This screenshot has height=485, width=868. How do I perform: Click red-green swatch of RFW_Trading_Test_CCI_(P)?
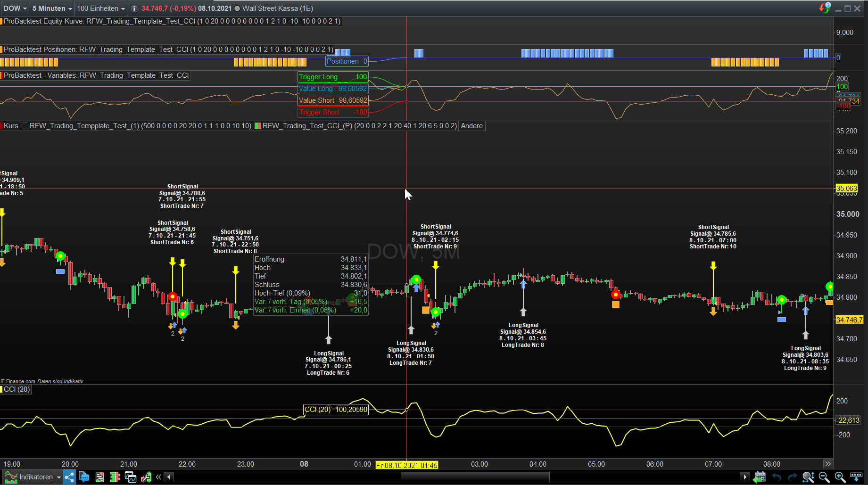pos(258,126)
